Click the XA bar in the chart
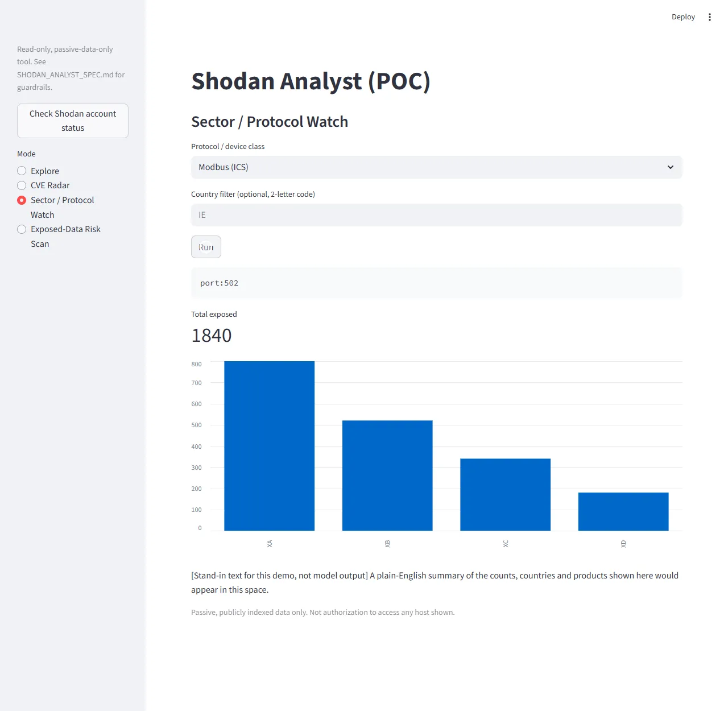This screenshot has height=711, width=728. point(269,446)
